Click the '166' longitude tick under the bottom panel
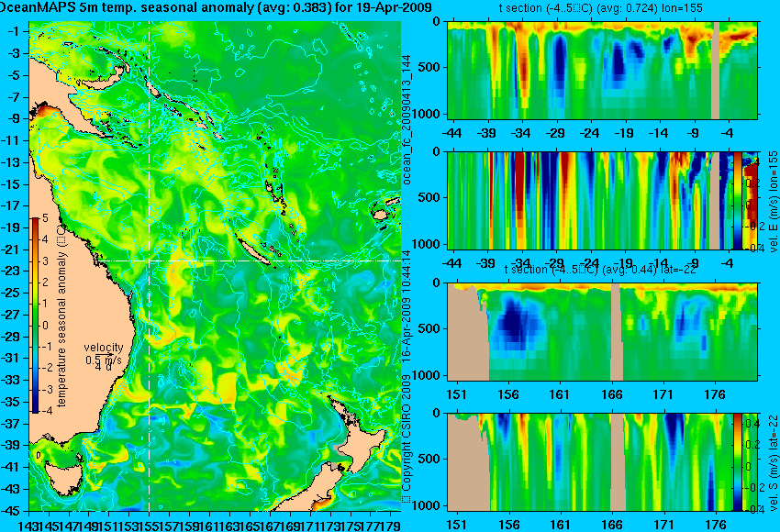The height and width of the screenshot is (532, 780). pyautogui.click(x=612, y=525)
